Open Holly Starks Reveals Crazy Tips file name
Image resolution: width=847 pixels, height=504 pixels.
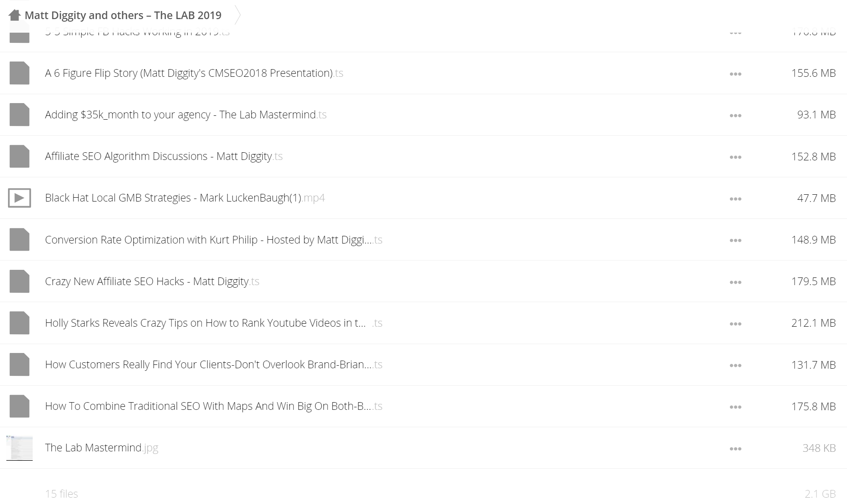[213, 323]
